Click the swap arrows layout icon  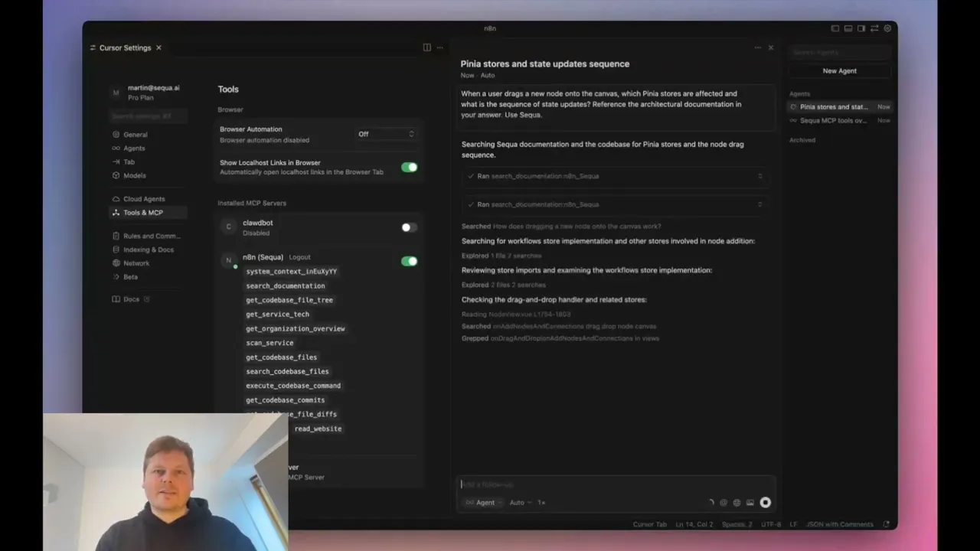pyautogui.click(x=874, y=28)
